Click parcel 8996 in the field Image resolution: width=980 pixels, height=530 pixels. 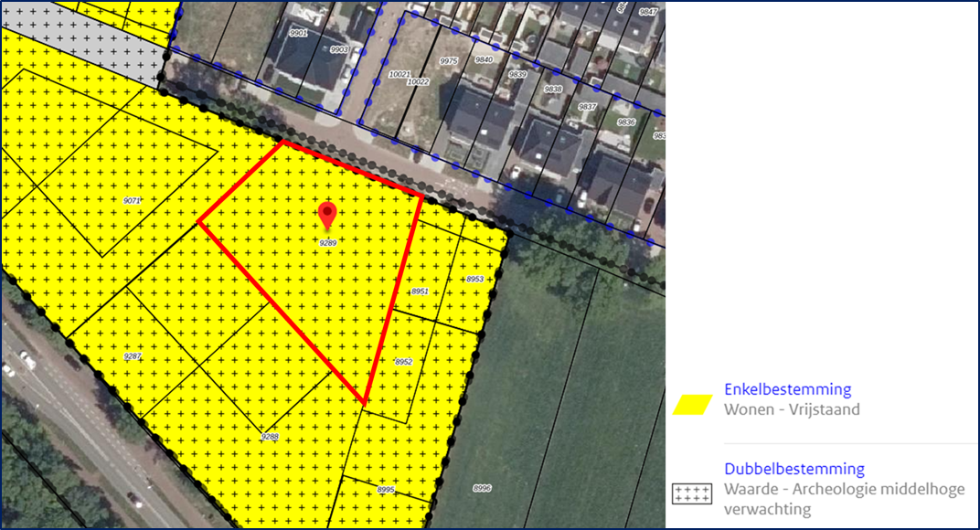[x=482, y=488]
